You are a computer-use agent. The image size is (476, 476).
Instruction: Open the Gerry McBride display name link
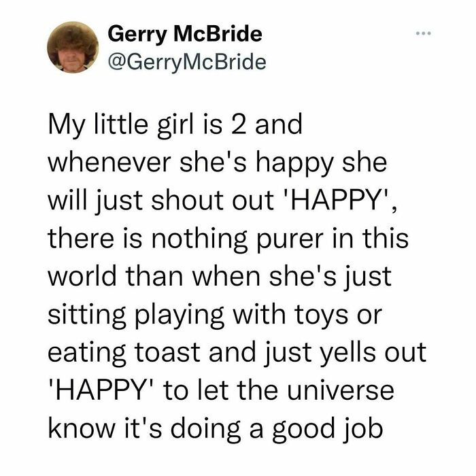185,34
